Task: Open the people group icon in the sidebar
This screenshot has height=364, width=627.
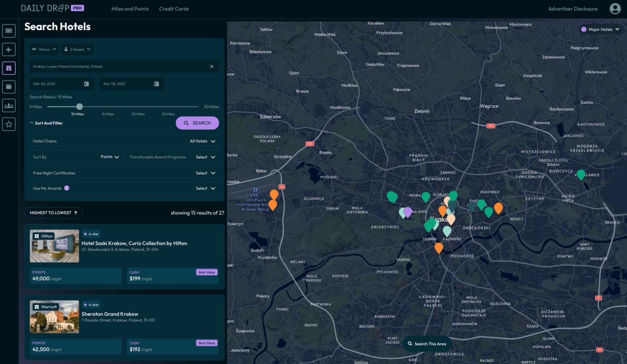Action: click(9, 105)
